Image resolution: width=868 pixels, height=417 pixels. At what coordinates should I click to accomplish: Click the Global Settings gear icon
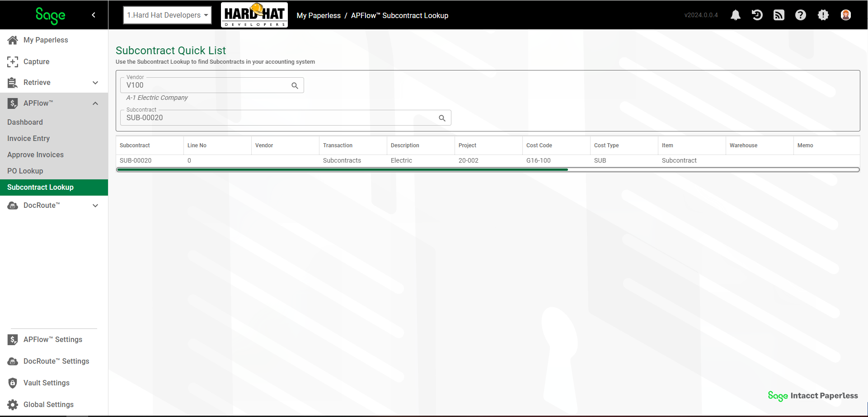(x=13, y=405)
